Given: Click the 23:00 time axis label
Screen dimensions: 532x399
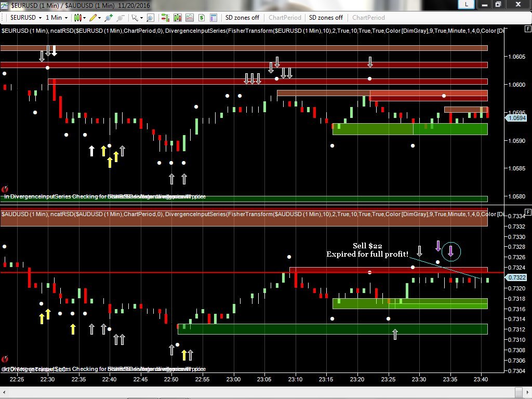Looking at the screenshot, I should point(233,379).
